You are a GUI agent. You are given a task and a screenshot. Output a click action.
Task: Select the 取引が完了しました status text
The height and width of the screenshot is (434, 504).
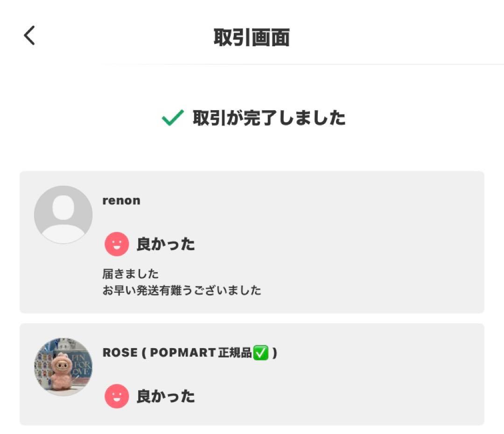click(x=269, y=119)
